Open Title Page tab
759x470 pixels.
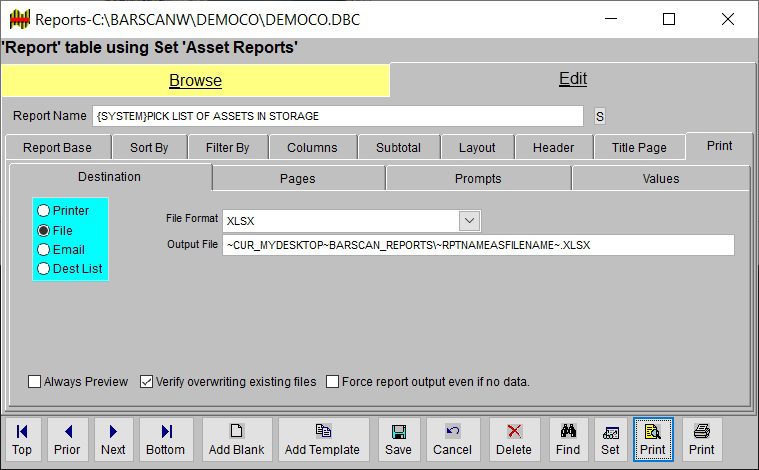click(x=639, y=148)
